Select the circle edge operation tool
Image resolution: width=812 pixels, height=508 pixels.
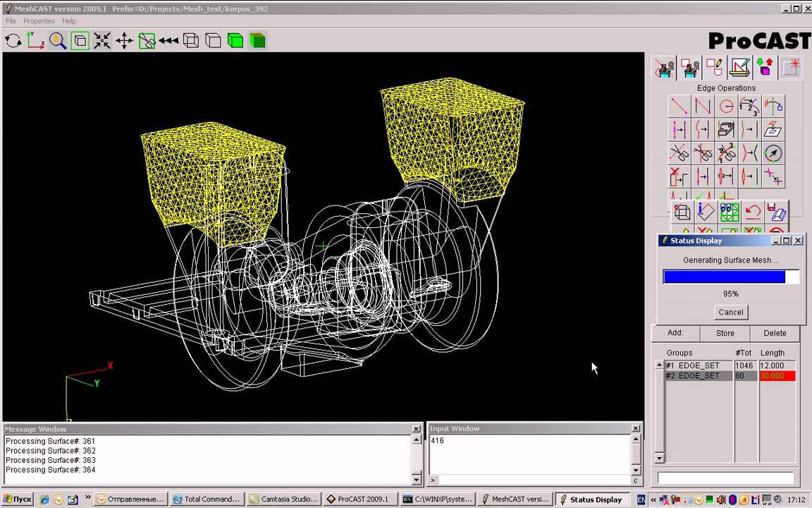[726, 107]
